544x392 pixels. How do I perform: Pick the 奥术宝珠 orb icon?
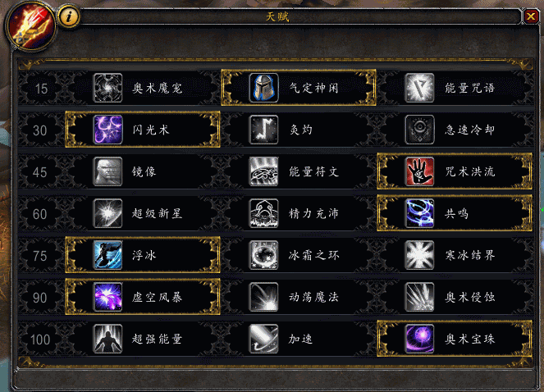tap(419, 339)
